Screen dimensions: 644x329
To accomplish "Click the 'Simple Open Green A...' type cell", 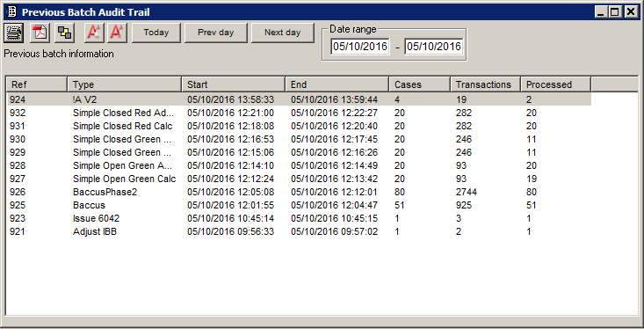I will [x=122, y=165].
